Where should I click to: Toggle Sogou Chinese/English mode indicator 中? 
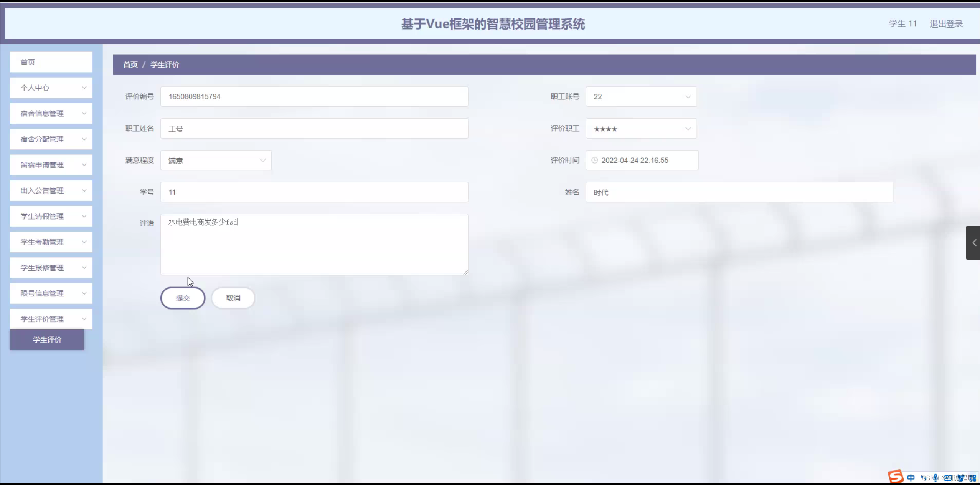[x=911, y=478]
